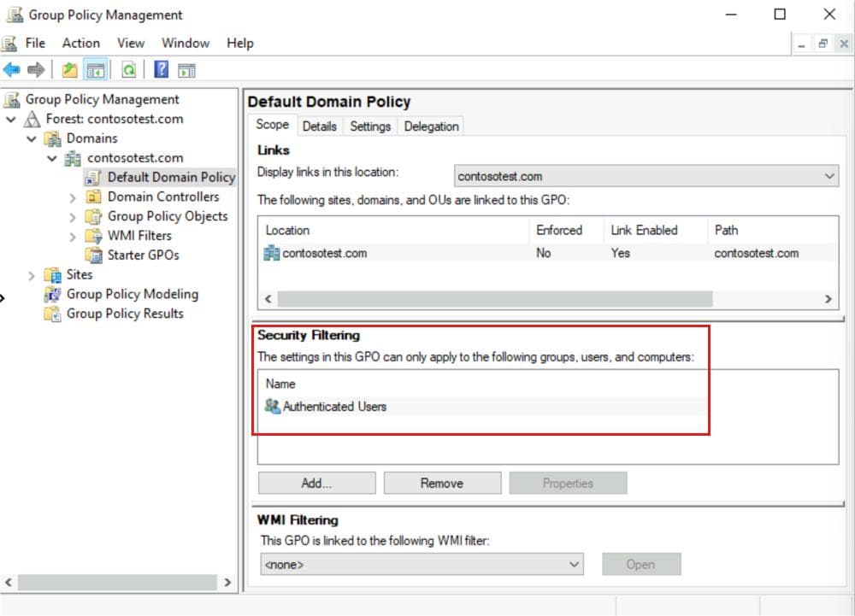The image size is (855, 616).
Task: Select the Default Domain Policy GPO link icon
Action: click(93, 178)
